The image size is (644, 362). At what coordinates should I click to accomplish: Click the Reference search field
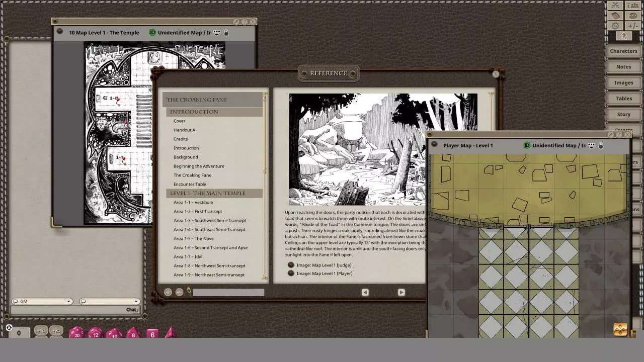tap(228, 292)
